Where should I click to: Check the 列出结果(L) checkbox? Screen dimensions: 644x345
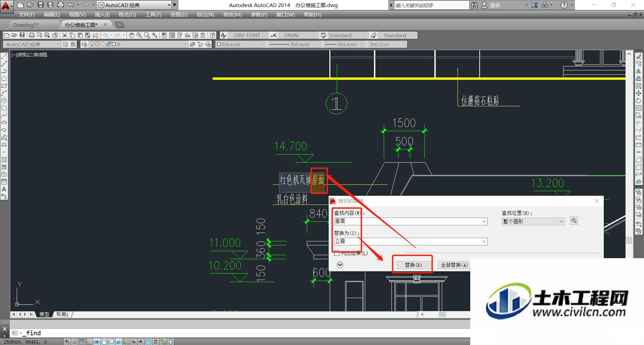point(337,253)
